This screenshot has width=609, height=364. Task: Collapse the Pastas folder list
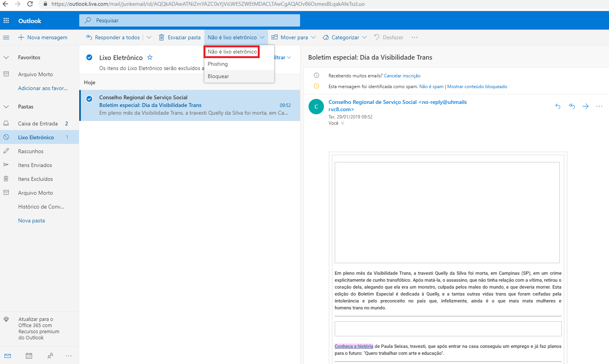6,107
